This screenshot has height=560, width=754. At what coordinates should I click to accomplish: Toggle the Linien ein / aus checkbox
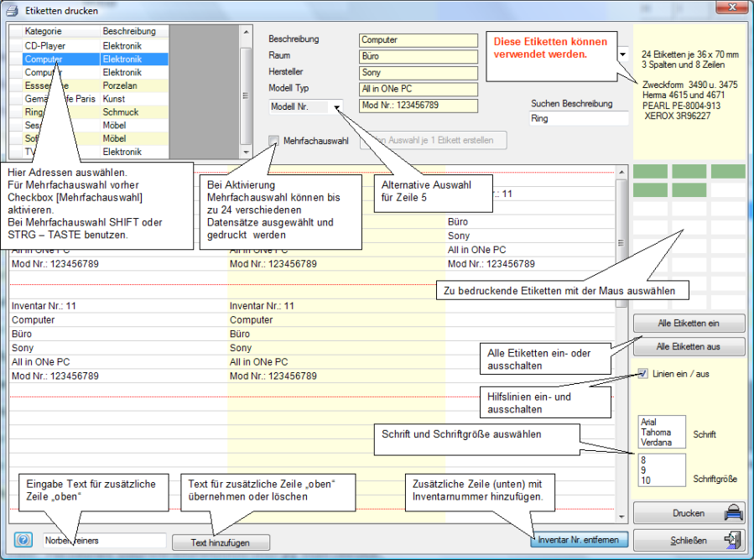pyautogui.click(x=642, y=374)
